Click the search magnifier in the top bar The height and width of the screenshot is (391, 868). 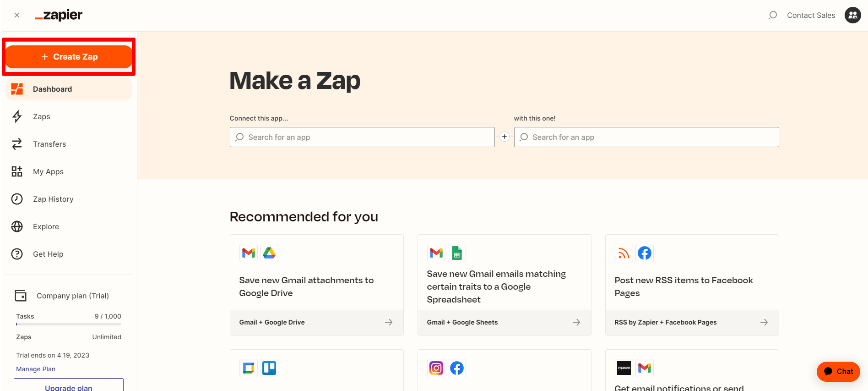tap(772, 15)
